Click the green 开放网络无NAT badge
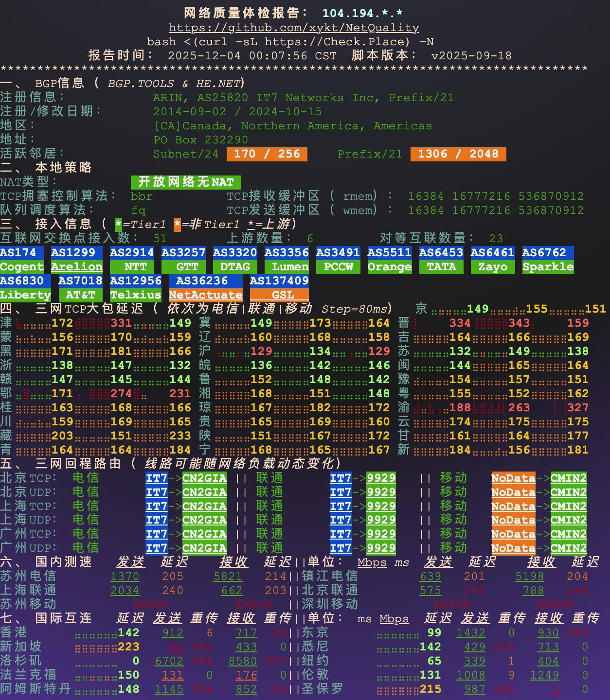610x700 pixels. point(186,182)
